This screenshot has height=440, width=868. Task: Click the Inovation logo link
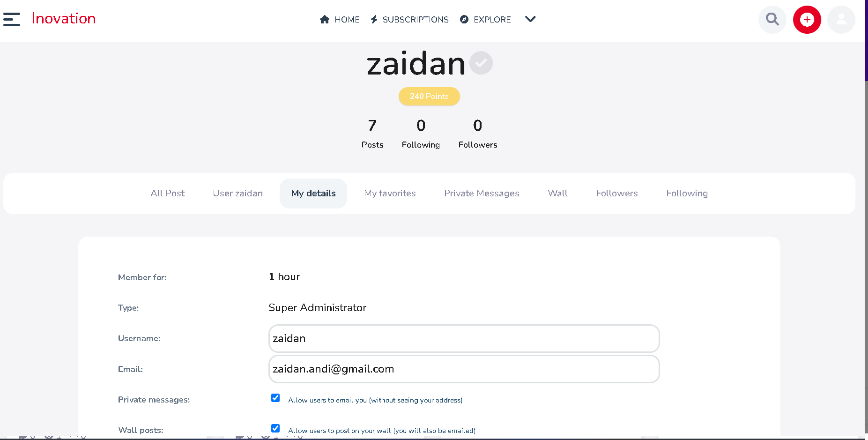click(x=64, y=19)
